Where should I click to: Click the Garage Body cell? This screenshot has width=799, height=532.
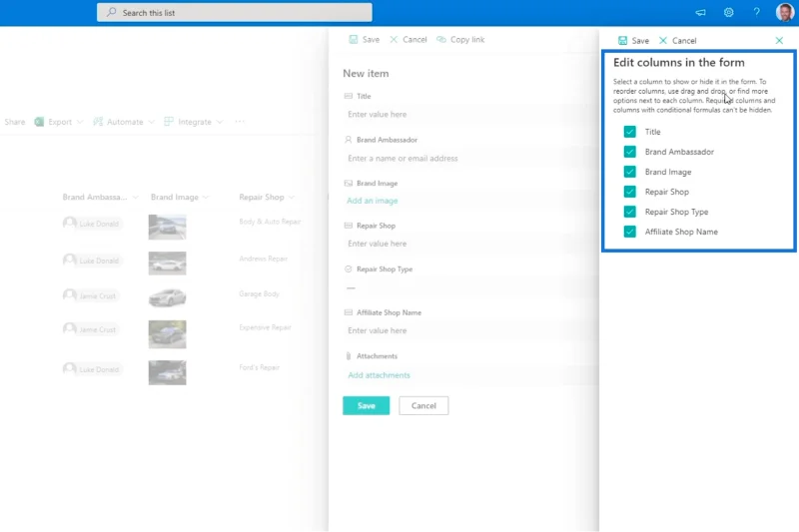click(259, 293)
